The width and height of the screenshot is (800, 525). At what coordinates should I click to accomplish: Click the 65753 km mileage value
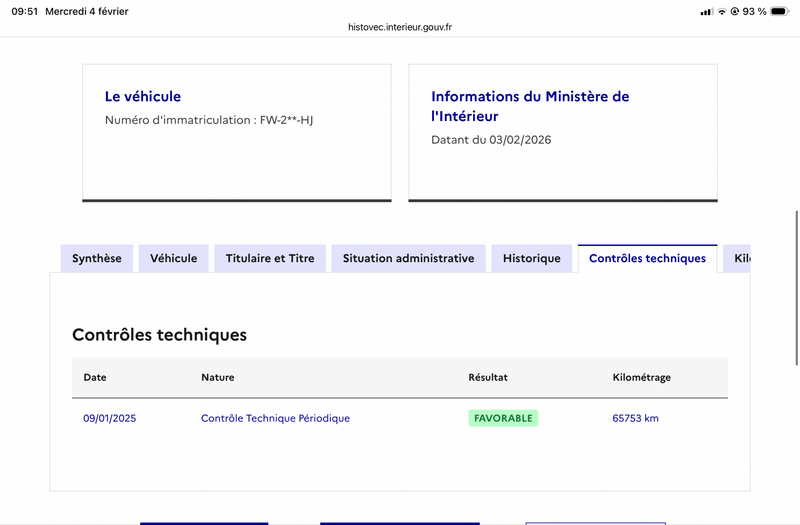click(635, 418)
